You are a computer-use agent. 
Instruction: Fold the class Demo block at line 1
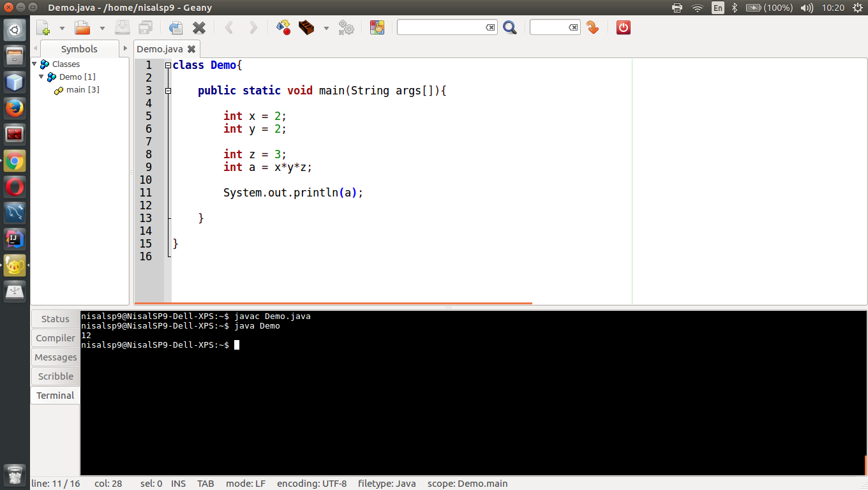pos(168,65)
